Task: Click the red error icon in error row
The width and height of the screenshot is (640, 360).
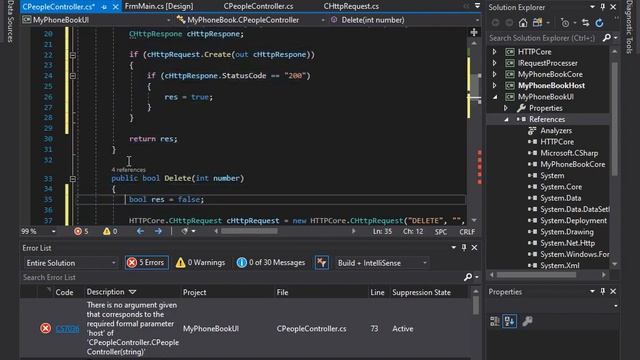Action: (x=45, y=328)
